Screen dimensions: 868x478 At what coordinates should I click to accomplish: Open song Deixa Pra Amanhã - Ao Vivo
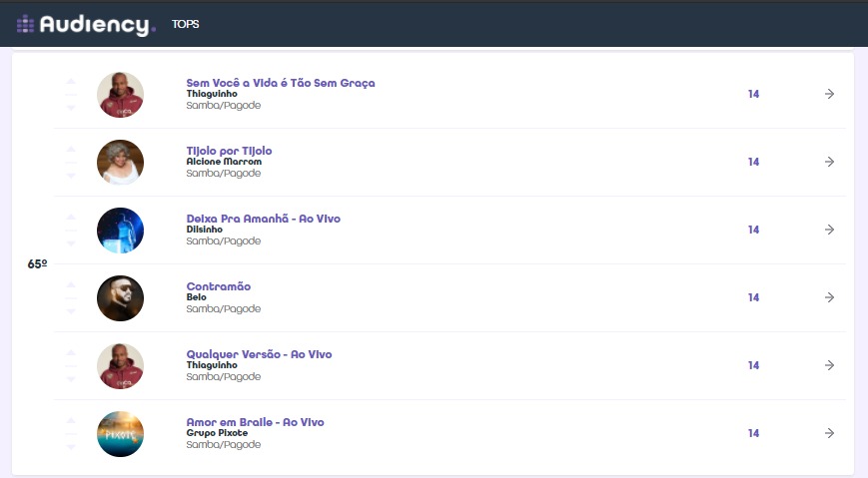264,219
